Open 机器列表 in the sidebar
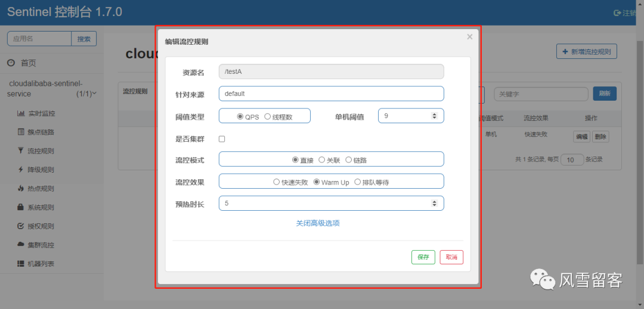644x309 pixels. click(41, 264)
